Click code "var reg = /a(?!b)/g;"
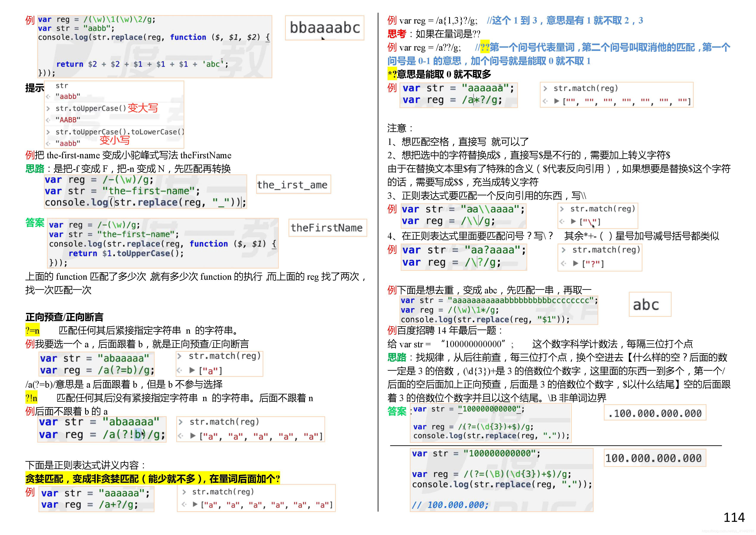 (102, 435)
